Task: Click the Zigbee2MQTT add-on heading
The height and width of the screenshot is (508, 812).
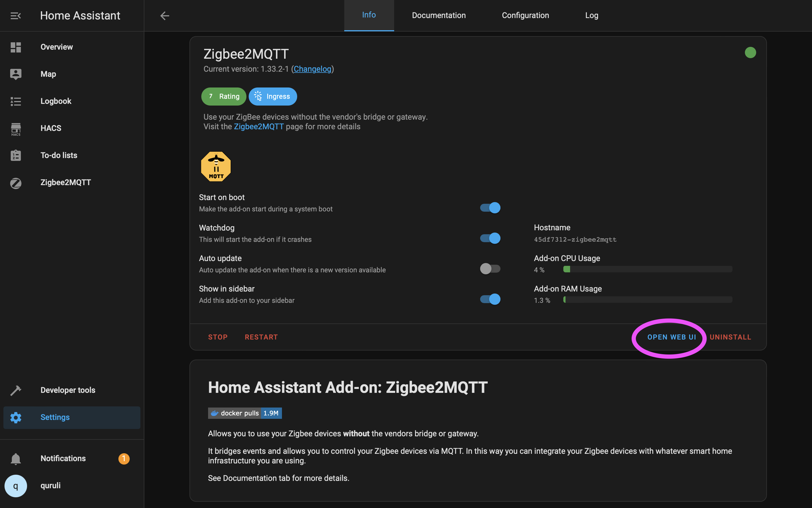Action: click(x=246, y=54)
